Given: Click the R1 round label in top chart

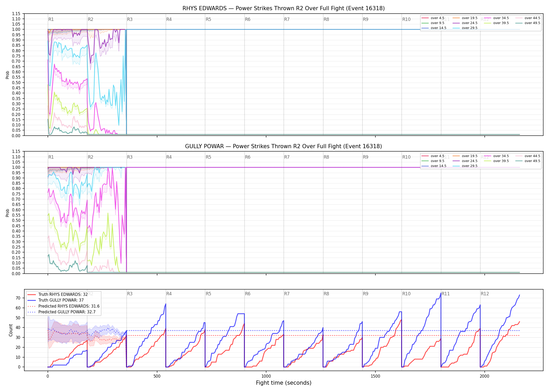Looking at the screenshot, I should [x=51, y=19].
